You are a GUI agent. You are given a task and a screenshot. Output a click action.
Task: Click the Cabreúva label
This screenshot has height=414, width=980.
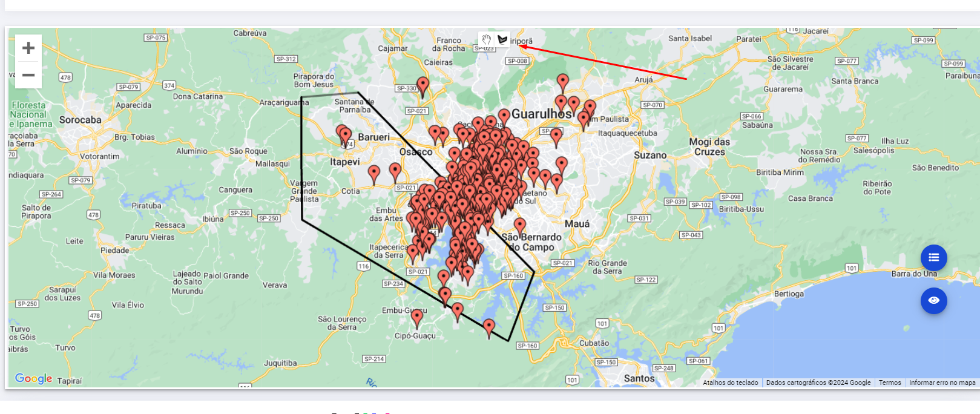pyautogui.click(x=250, y=33)
